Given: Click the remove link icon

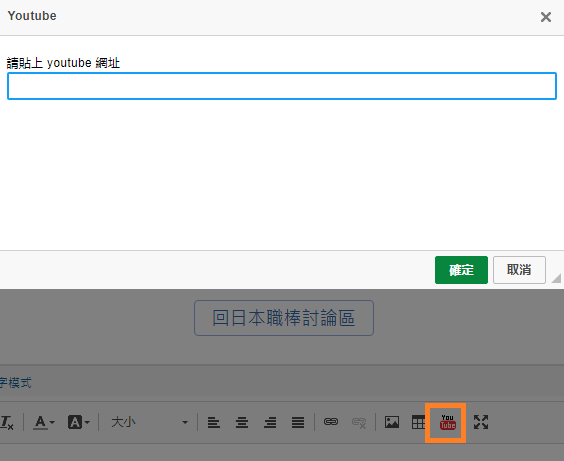Looking at the screenshot, I should pos(359,422).
